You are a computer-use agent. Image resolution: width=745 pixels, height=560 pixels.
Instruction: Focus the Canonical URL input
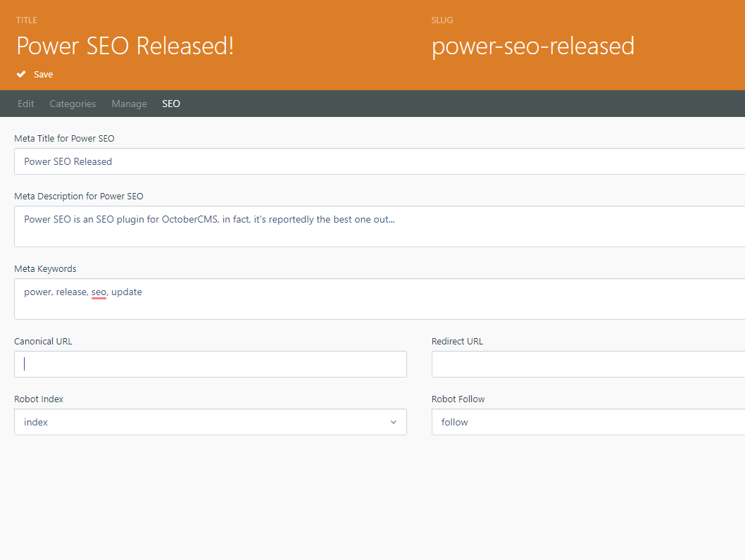tap(211, 364)
